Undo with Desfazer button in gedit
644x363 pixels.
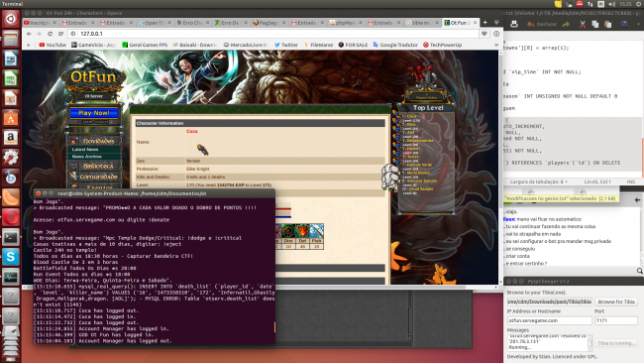[542, 24]
